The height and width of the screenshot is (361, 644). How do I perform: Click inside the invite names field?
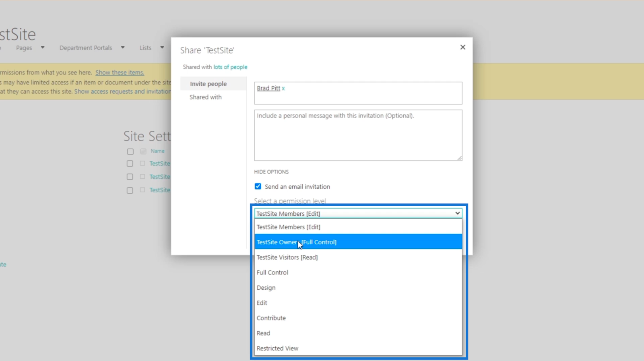click(358, 93)
